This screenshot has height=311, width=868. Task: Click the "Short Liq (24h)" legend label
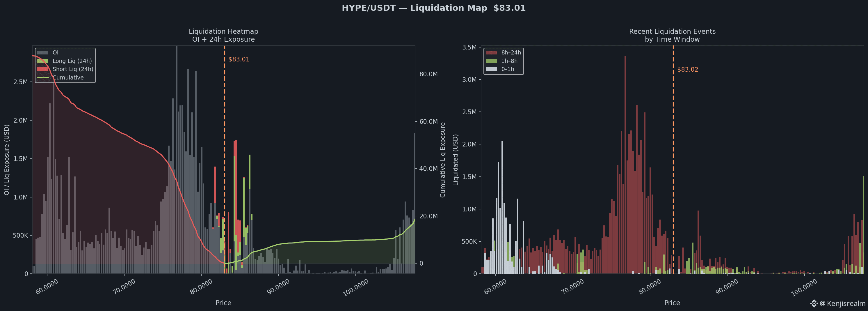[73, 69]
